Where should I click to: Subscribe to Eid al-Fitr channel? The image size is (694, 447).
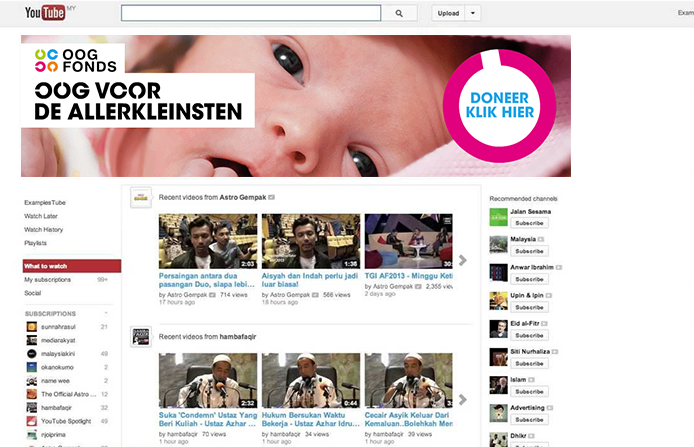[x=529, y=335]
